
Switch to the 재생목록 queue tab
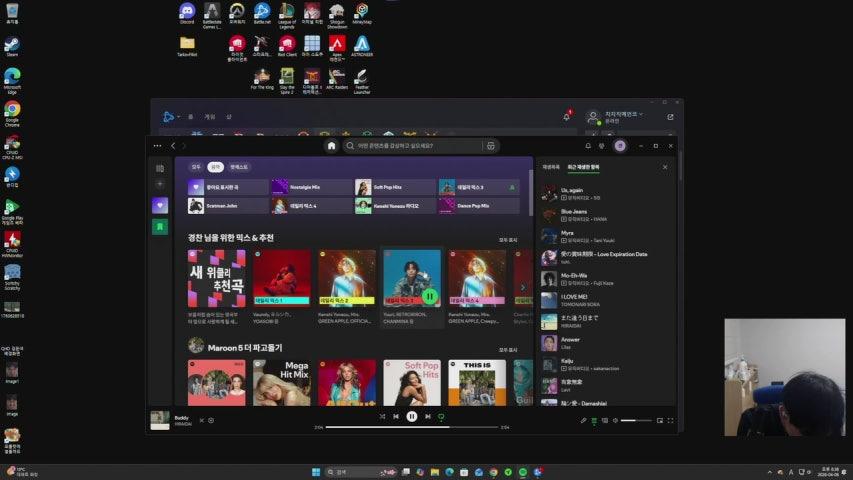pos(551,167)
